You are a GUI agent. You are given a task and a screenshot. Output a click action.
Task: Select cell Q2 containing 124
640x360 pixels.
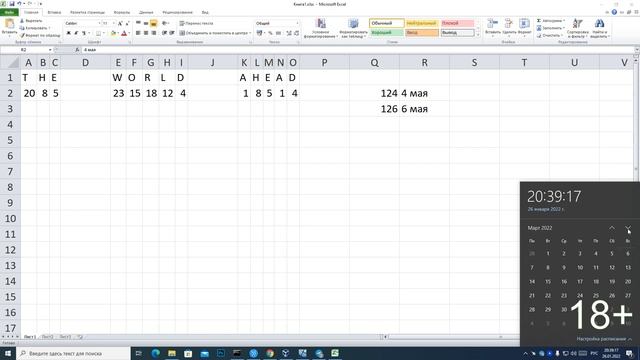point(374,93)
